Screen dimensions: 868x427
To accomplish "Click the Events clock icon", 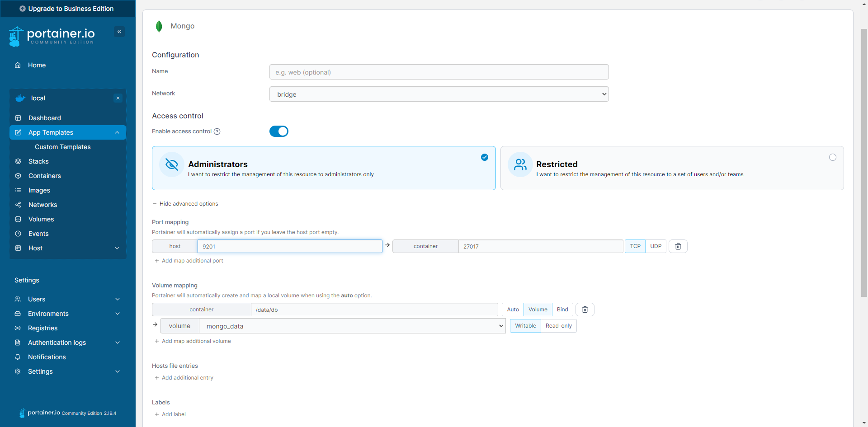I will point(18,234).
